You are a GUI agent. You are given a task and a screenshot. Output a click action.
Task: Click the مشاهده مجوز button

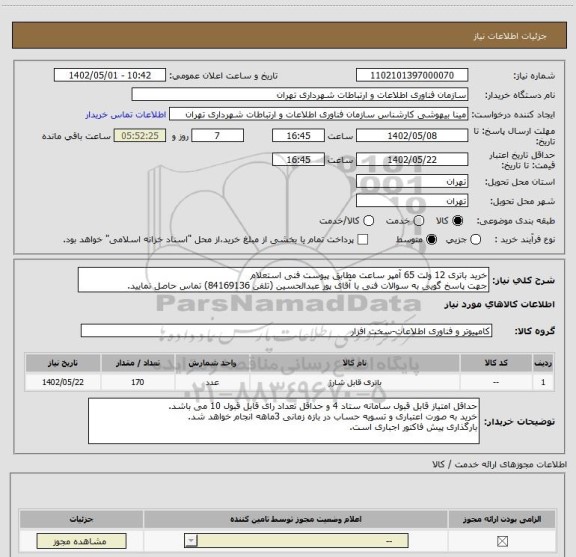tap(81, 541)
